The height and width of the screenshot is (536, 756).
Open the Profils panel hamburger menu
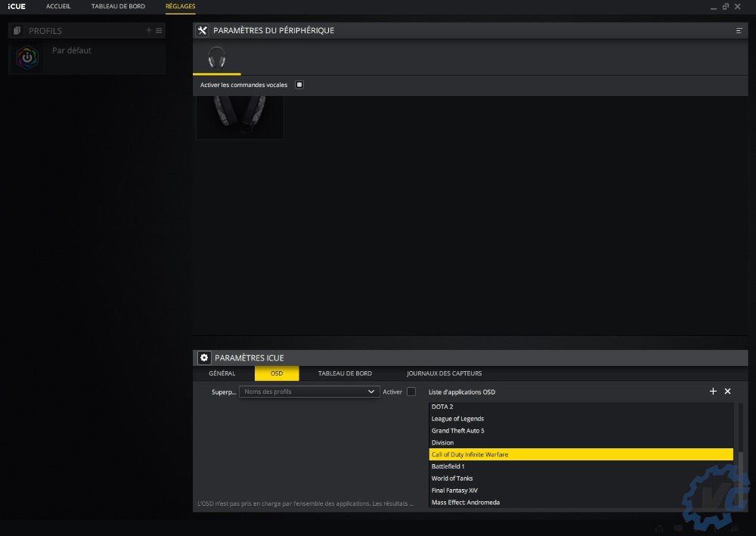(159, 30)
